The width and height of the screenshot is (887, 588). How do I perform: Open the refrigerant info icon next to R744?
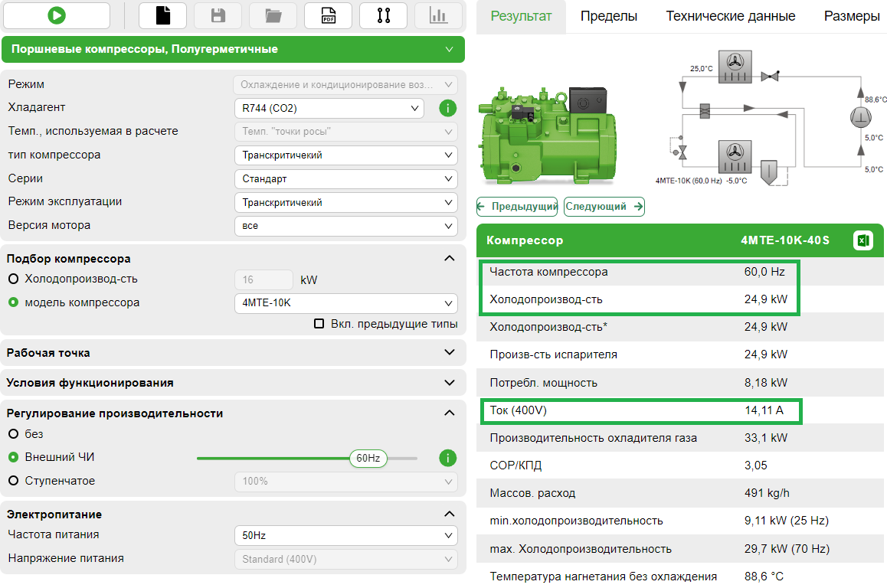[447, 108]
